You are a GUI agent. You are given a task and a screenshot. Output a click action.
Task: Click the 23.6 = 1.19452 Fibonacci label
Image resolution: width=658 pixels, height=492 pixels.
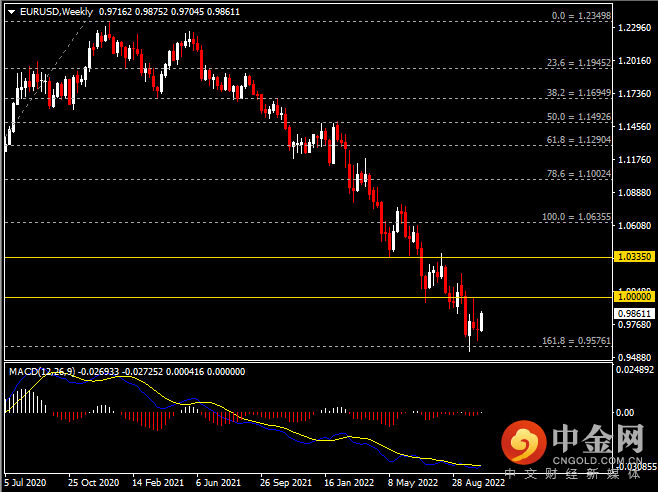click(x=579, y=63)
